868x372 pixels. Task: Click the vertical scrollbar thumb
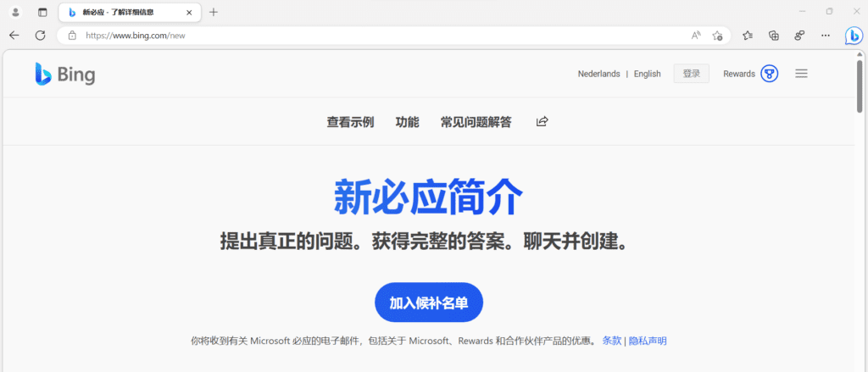tap(860, 86)
